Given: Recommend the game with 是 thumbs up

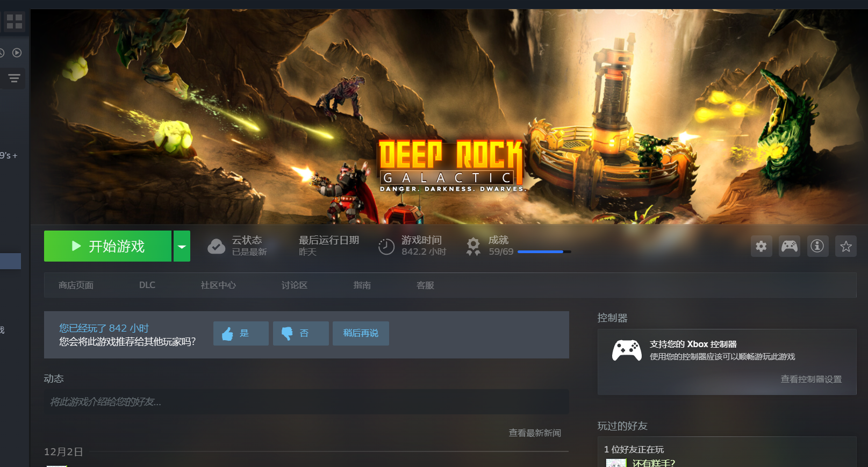Looking at the screenshot, I should pyautogui.click(x=241, y=333).
